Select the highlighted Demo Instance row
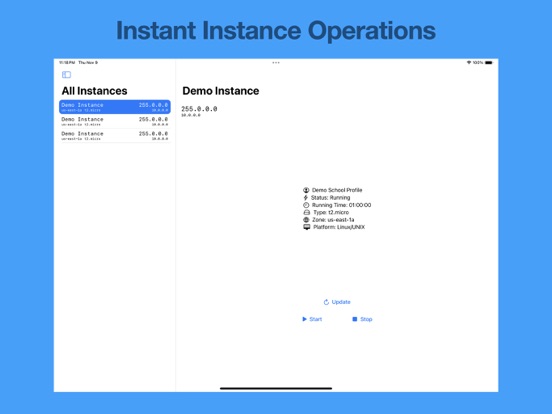Screen dimensions: 552x414 tap(115, 107)
